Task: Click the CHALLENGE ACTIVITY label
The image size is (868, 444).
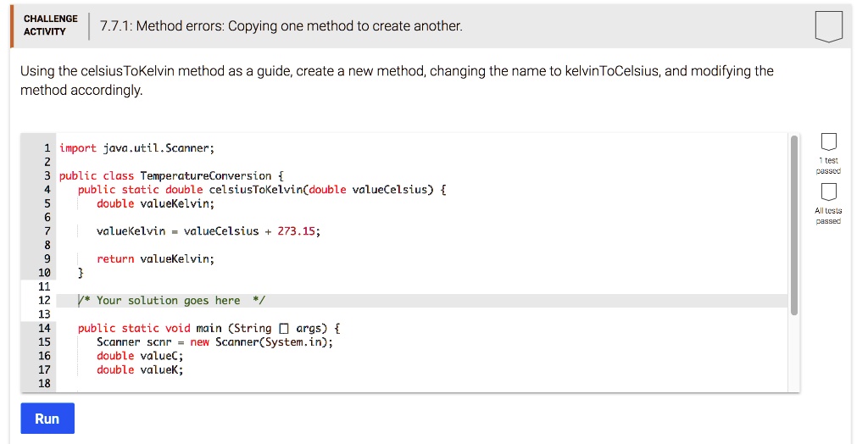Action: (50, 25)
